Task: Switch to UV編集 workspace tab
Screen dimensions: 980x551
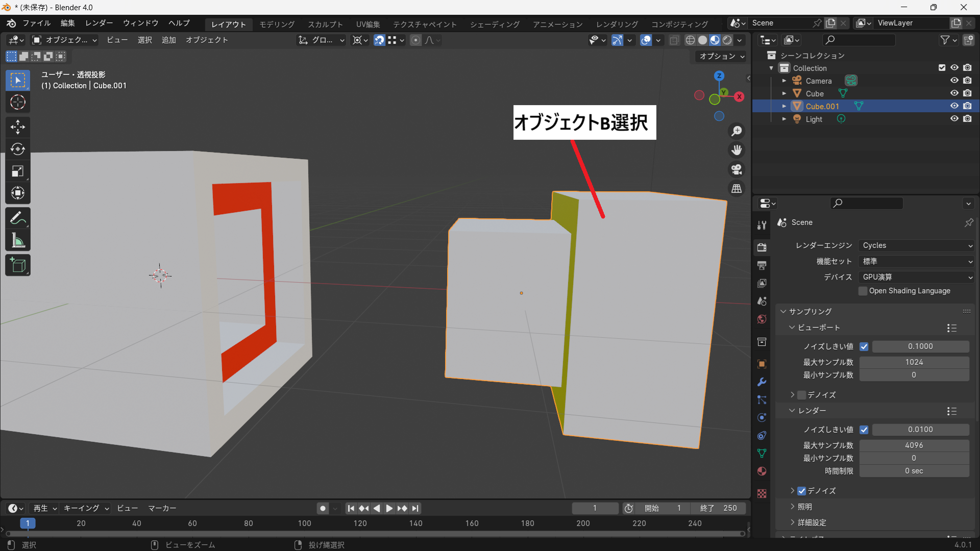Action: 368,24
